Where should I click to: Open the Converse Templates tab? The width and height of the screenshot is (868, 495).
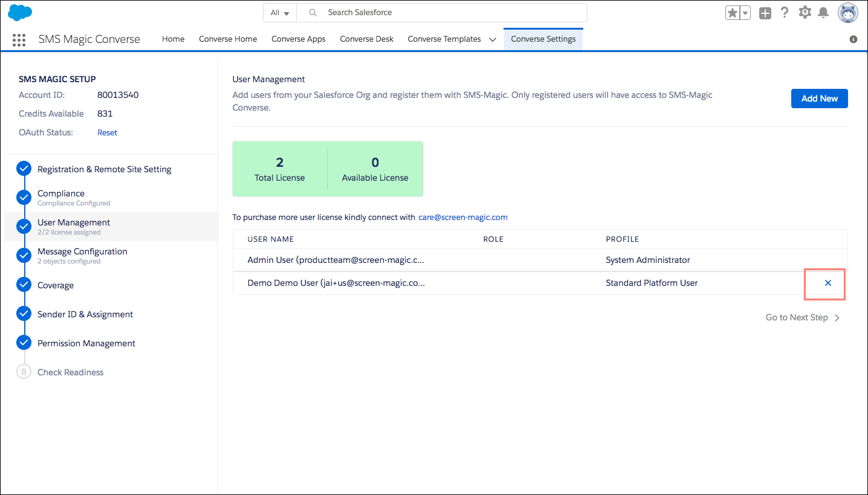[444, 39]
